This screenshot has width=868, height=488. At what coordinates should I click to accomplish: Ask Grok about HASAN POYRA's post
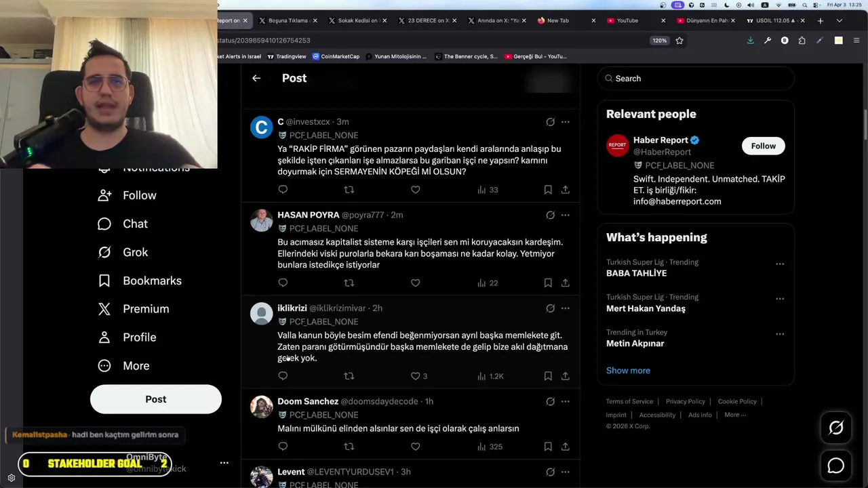550,215
